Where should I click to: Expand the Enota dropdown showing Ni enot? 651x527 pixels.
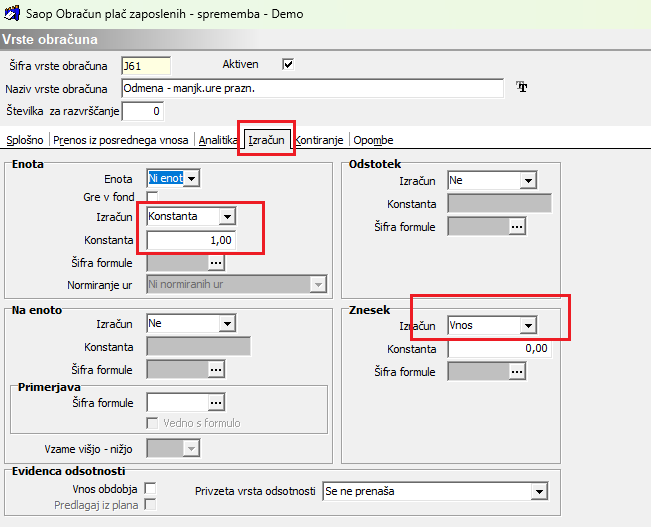tap(191, 179)
